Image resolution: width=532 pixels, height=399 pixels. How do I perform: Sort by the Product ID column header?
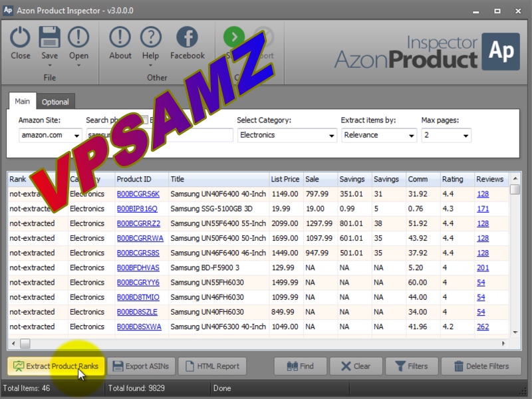[142, 179]
